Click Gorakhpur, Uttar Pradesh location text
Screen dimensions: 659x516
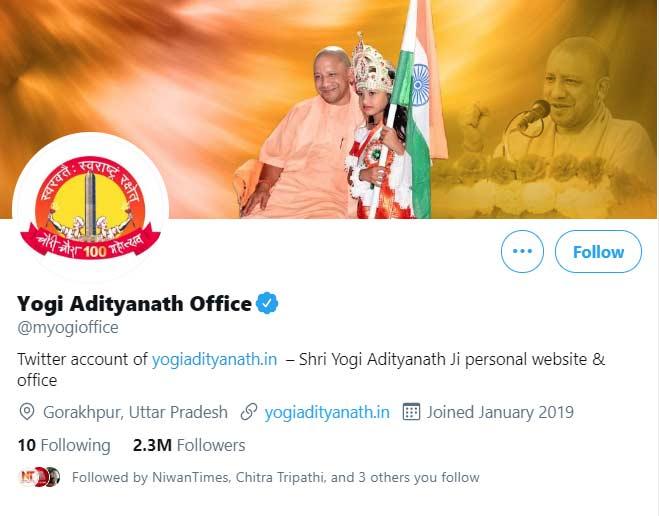[x=135, y=412]
